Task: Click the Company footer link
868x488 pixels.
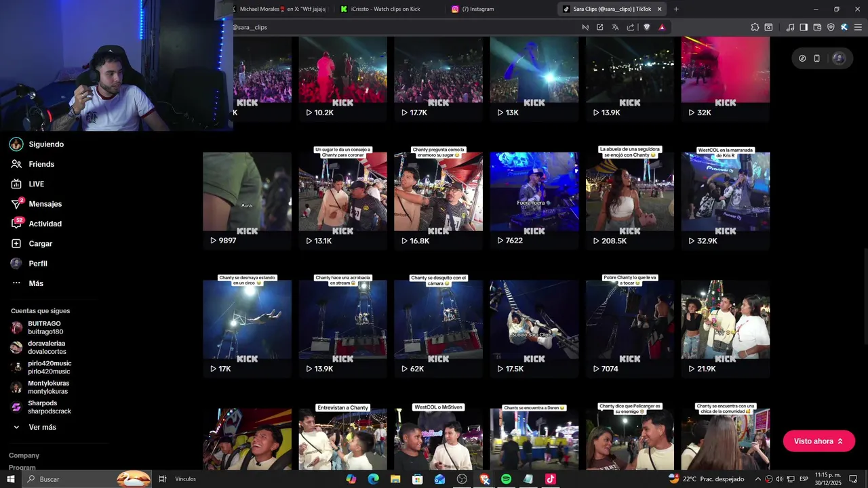Action: click(24, 455)
